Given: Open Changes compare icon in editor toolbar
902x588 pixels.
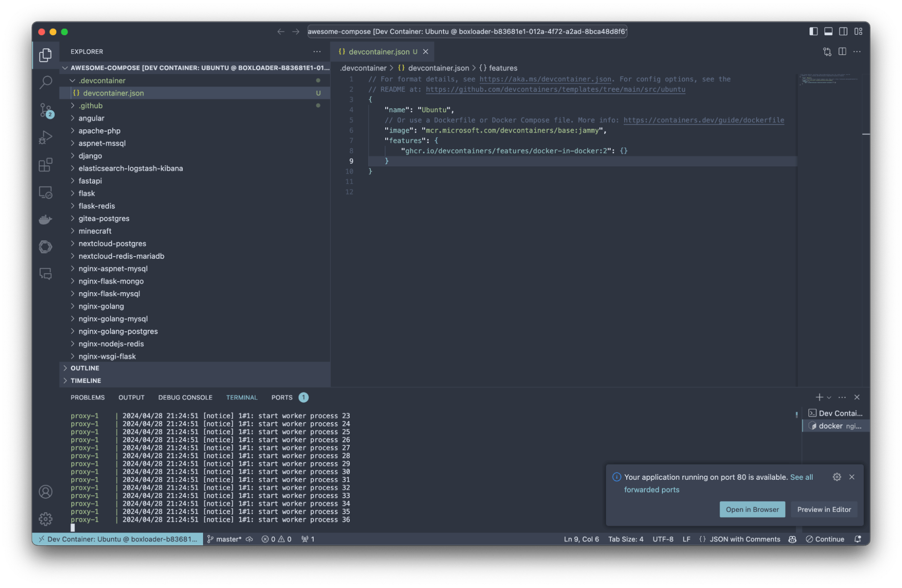Looking at the screenshot, I should (827, 52).
